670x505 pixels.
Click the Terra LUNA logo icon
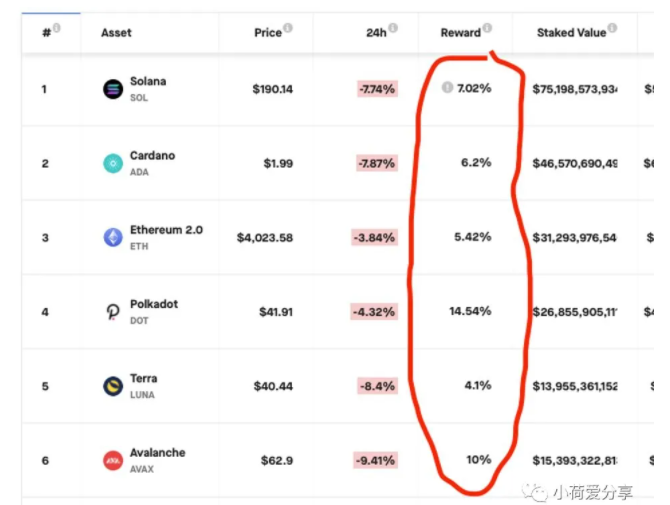113,386
